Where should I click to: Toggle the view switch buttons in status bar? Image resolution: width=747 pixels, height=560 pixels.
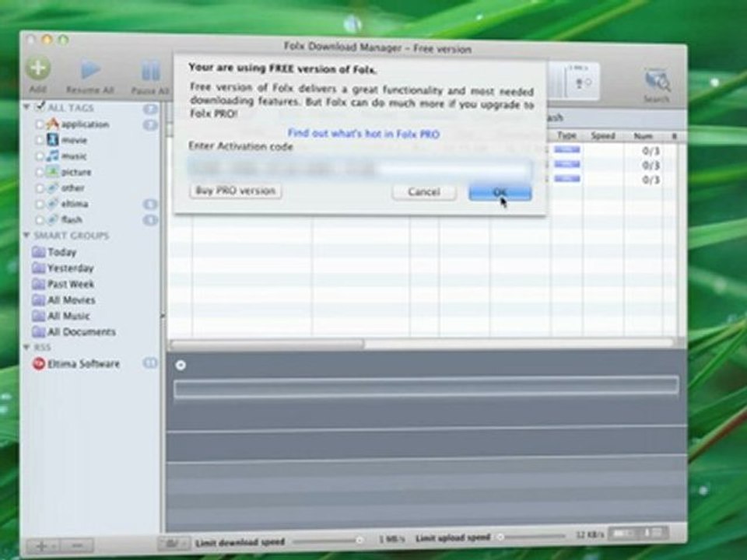(x=639, y=533)
